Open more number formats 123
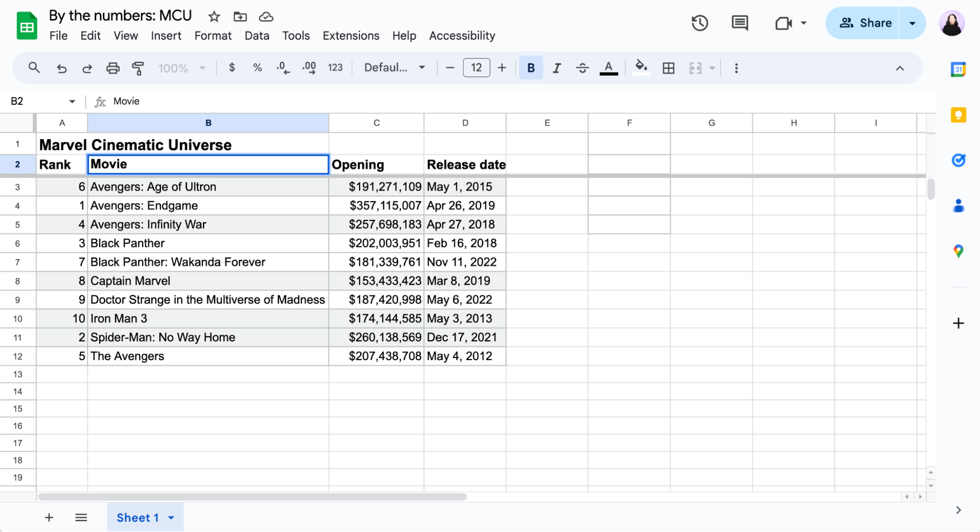 335,68
